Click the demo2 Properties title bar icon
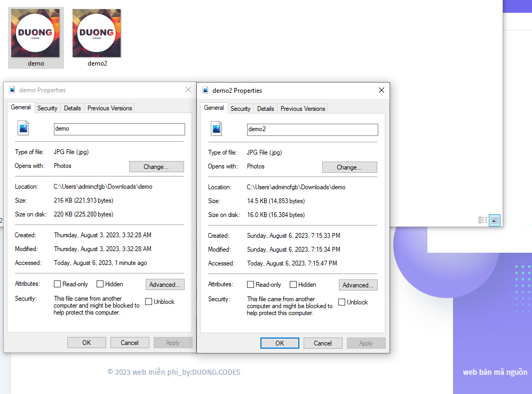The width and height of the screenshot is (532, 394). [x=205, y=90]
